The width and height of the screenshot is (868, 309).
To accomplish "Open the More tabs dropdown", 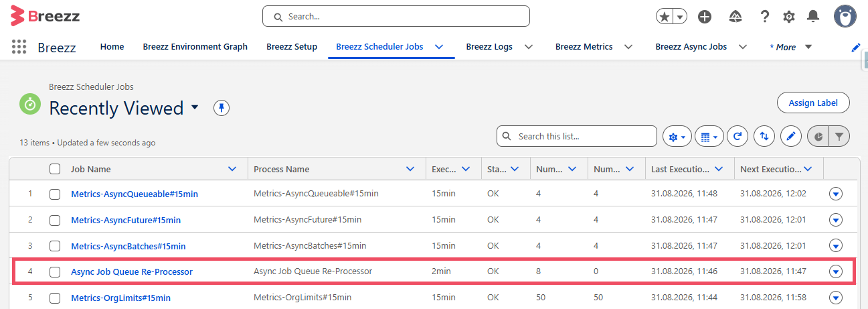I will tap(808, 47).
